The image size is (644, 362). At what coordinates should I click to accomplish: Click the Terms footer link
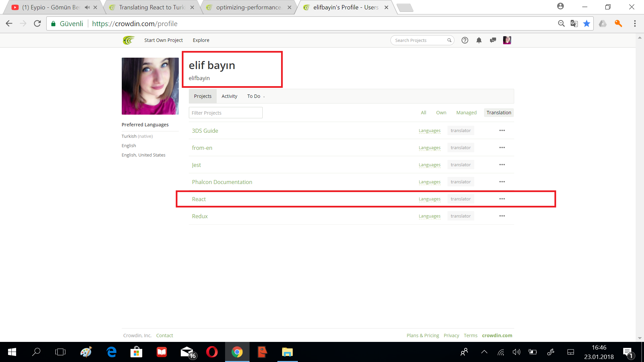click(x=471, y=336)
